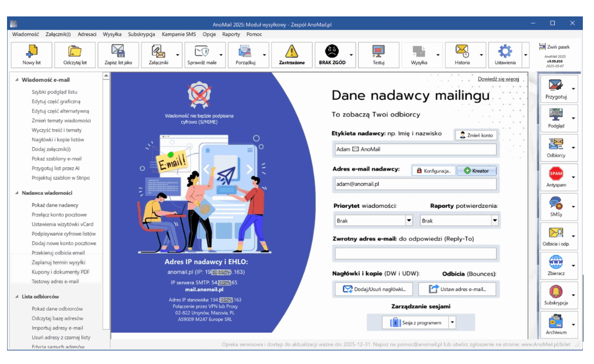Open Ustawienia gear icon
This screenshot has height=364, width=594.
point(505,51)
